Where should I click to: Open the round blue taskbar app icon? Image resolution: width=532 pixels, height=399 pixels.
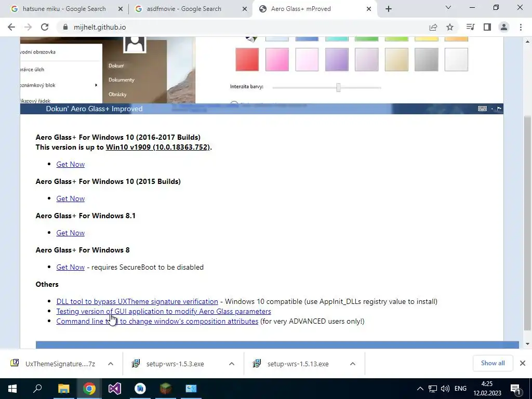[140, 389]
